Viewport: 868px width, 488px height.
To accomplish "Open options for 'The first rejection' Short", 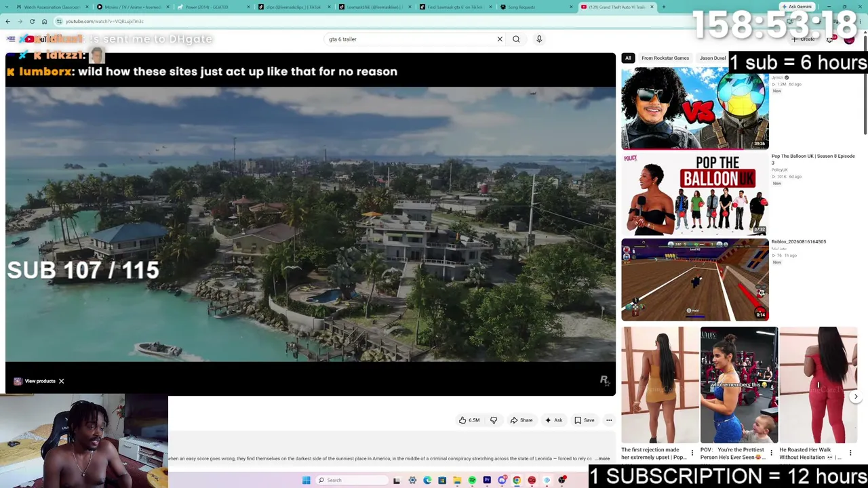I will click(692, 453).
